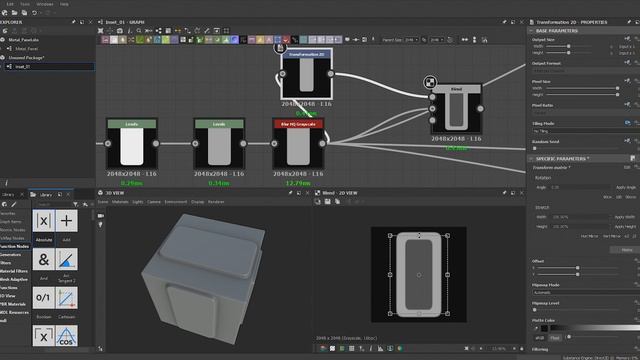Collapse the Specific Parameters section
The image size is (640, 360).
[531, 158]
